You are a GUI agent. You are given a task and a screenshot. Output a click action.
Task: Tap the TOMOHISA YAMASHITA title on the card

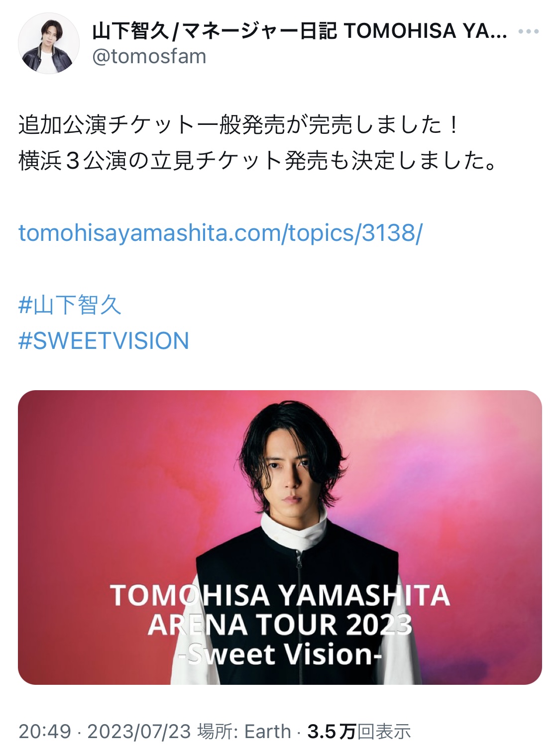pyautogui.click(x=280, y=595)
